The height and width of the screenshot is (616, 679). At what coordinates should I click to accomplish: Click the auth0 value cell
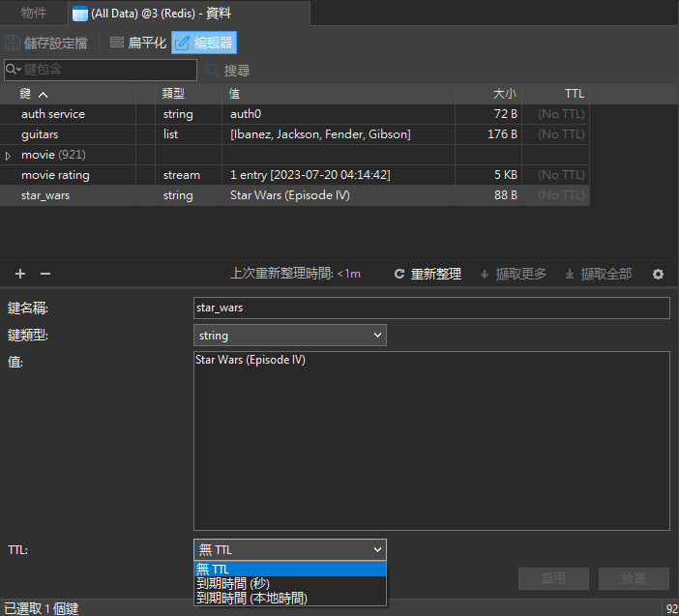coord(339,114)
